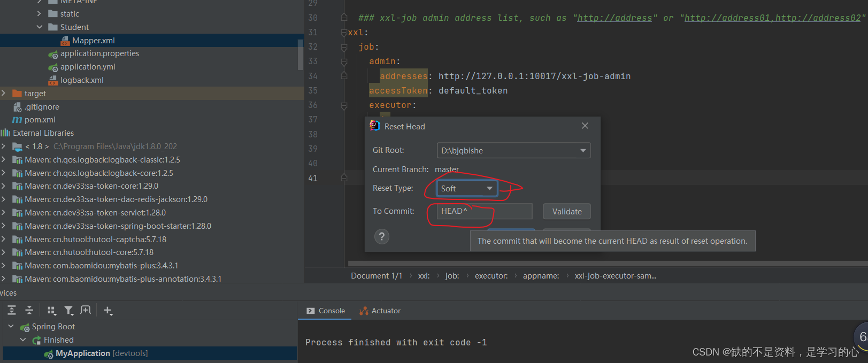Click the Reset Head dialog logo icon
Viewport: 868px width, 363px height.
pos(375,126)
